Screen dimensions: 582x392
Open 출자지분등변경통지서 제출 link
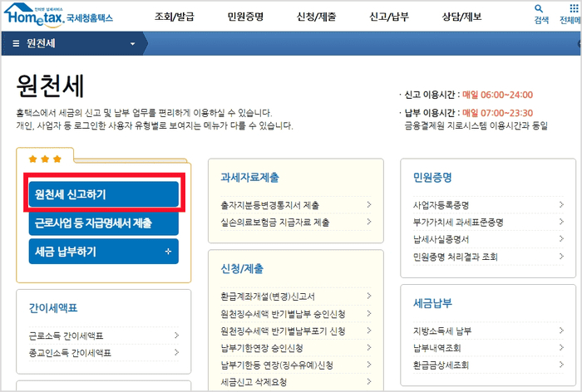click(269, 205)
